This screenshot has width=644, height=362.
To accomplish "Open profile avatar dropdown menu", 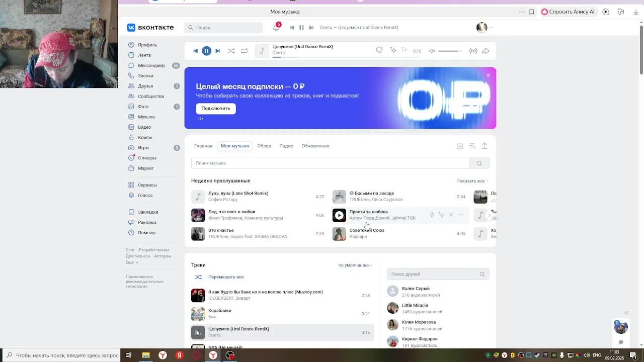I will (x=485, y=28).
